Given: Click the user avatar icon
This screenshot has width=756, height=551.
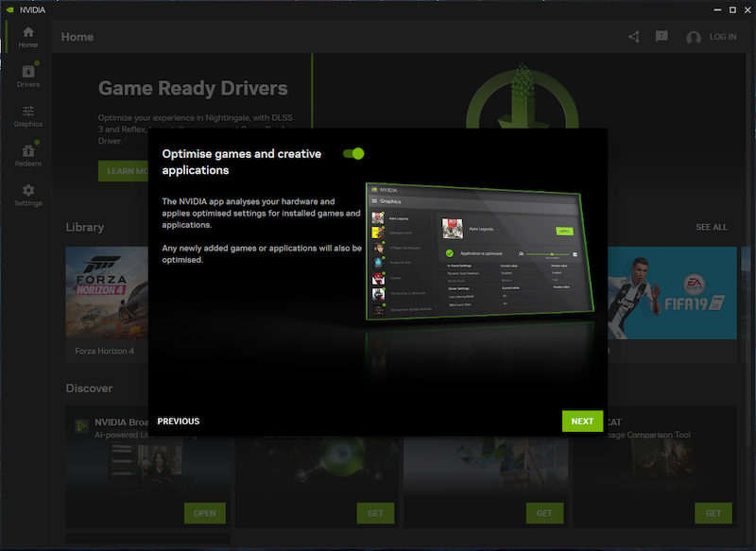Looking at the screenshot, I should click(x=694, y=37).
